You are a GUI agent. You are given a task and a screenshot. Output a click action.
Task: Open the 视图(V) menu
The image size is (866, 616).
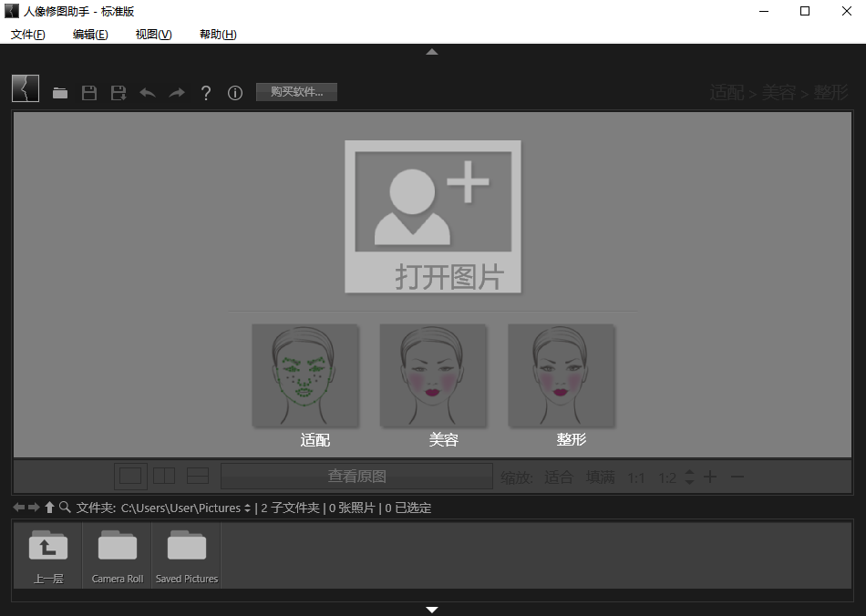coord(153,35)
